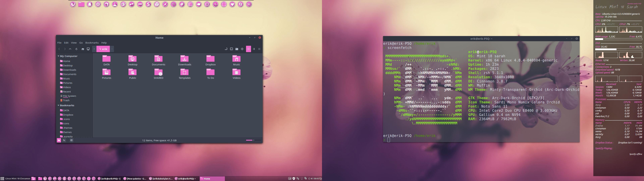Click the terminal prompt cursor line

(x=389, y=140)
